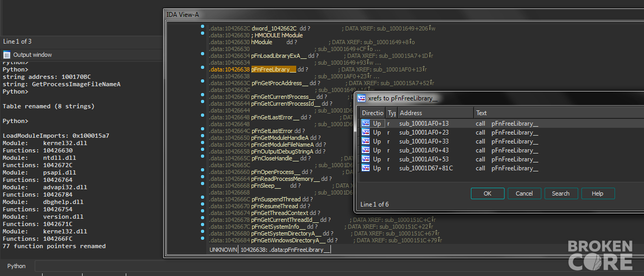Click the blue dot beside pFnSetLastError

203,128
